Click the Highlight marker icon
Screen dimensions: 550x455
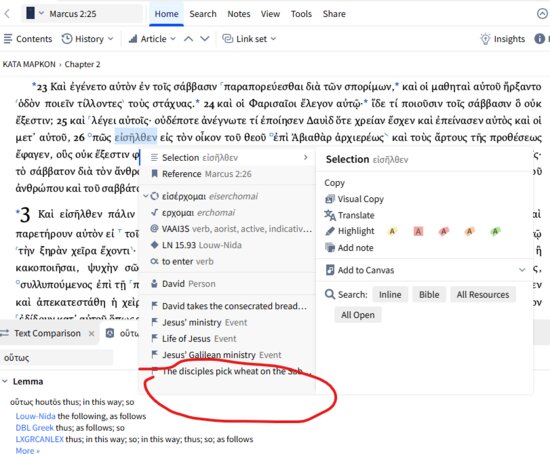point(330,231)
